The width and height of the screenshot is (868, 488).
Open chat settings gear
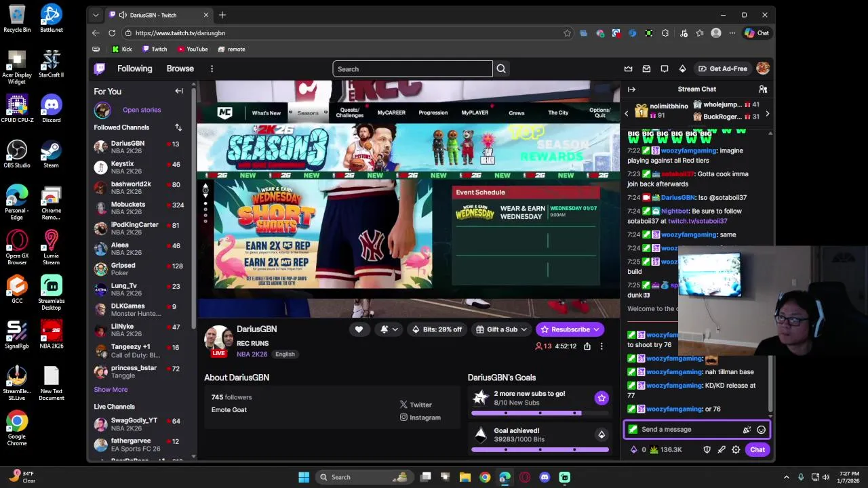(x=736, y=449)
